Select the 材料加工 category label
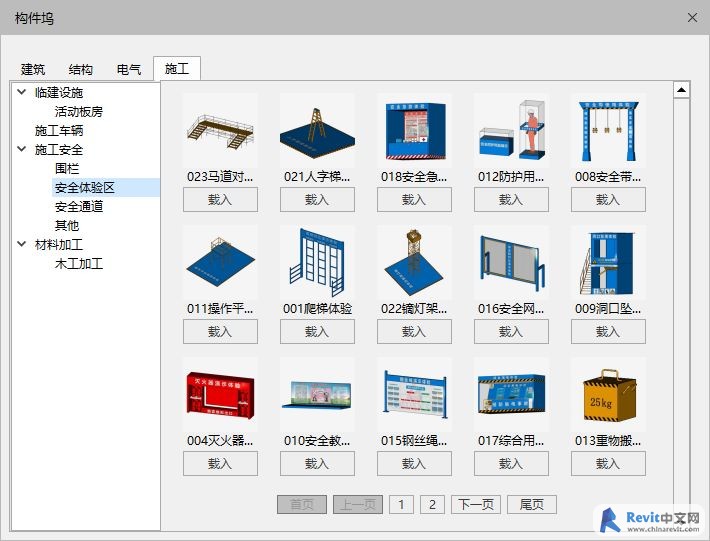Viewport: 710px width, 541px height. coord(59,244)
